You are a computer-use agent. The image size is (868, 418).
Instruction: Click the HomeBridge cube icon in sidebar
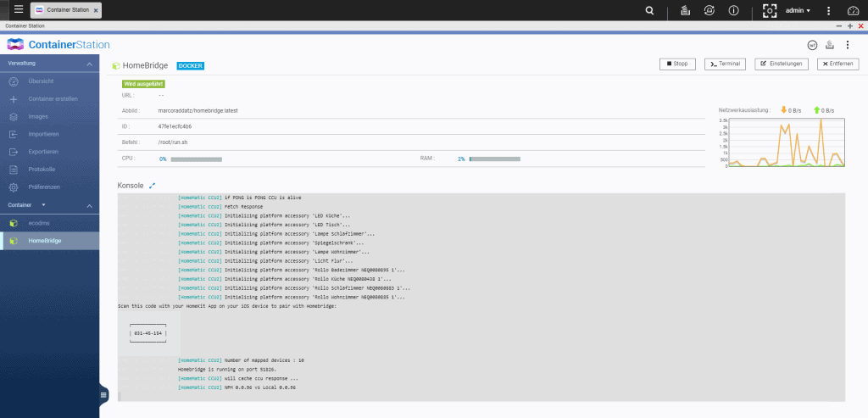coord(14,241)
